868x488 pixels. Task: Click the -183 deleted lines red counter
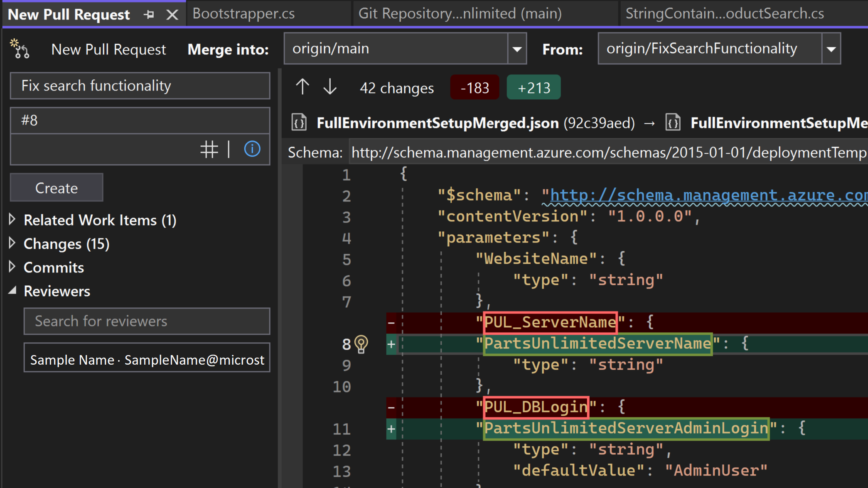coord(475,88)
